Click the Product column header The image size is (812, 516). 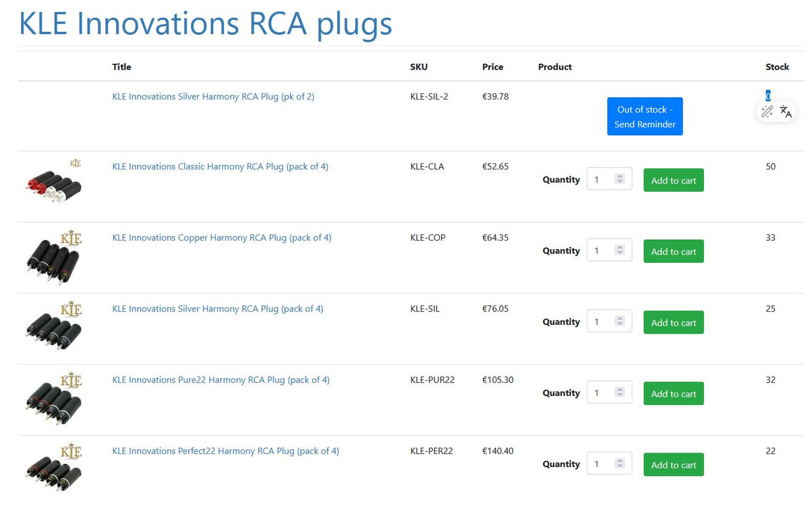click(x=555, y=67)
